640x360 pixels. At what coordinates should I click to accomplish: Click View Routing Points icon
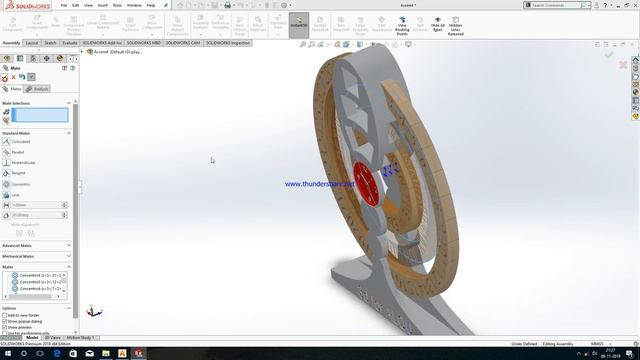point(402,26)
